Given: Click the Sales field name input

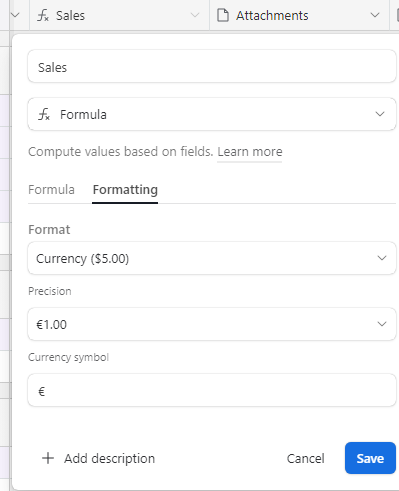Looking at the screenshot, I should pyautogui.click(x=212, y=66).
